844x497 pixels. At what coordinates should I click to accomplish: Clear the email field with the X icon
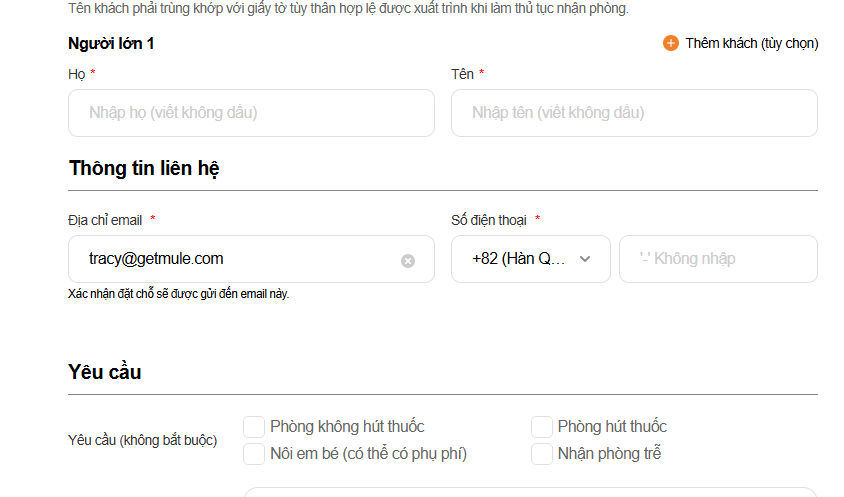click(408, 261)
